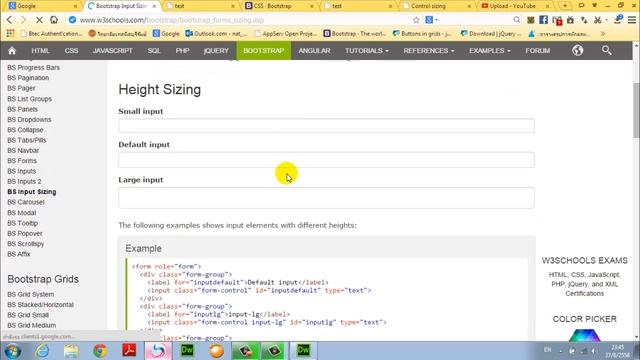Click the page vertical scrollbar thumb
Viewport: 640px width, 360px height.
point(636,110)
